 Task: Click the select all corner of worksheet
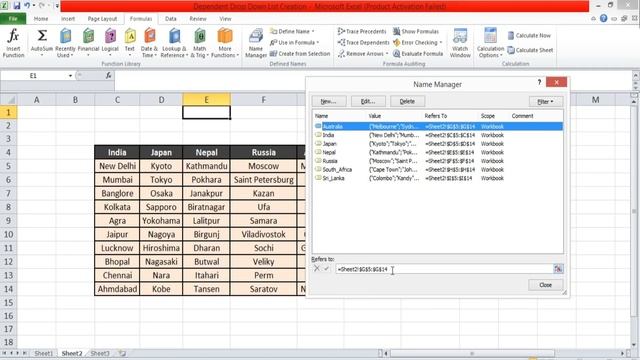tap(9, 100)
